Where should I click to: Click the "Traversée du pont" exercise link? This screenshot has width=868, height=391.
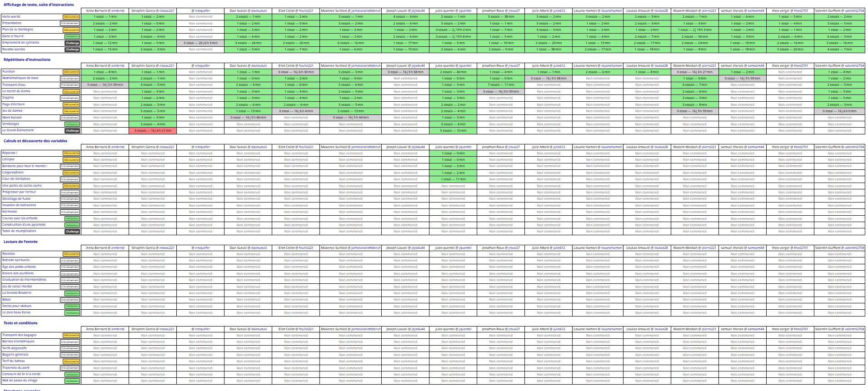16,368
